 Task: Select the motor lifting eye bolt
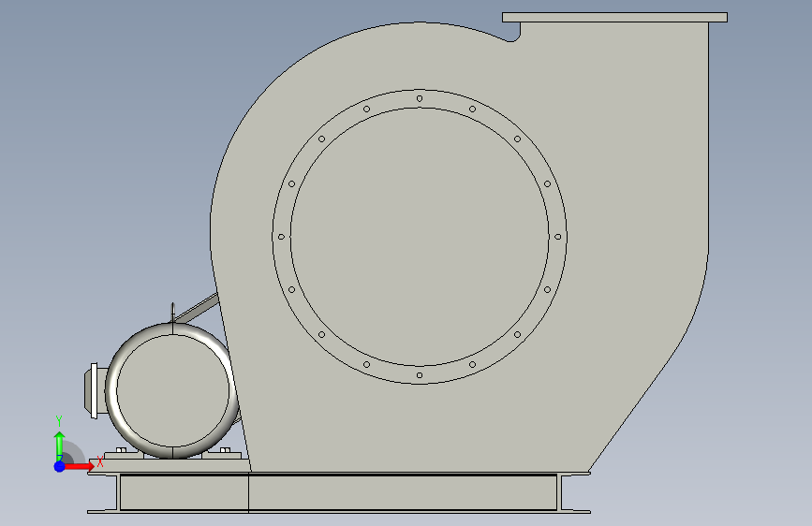(173, 313)
